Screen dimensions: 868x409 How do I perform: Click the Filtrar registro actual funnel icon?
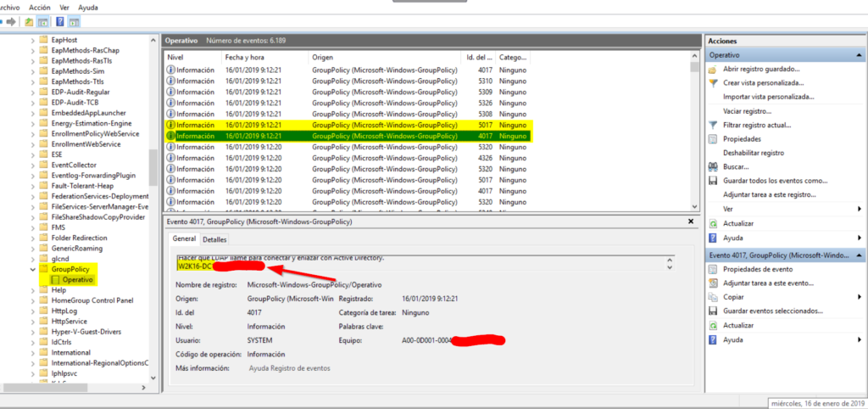[x=713, y=125]
